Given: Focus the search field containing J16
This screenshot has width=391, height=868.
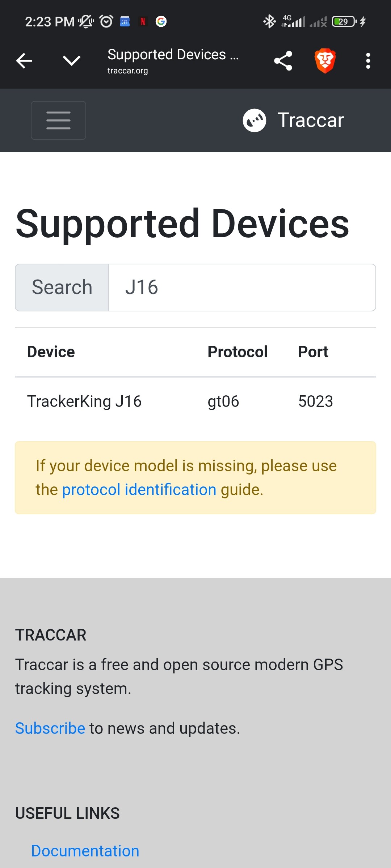Looking at the screenshot, I should coord(242,288).
